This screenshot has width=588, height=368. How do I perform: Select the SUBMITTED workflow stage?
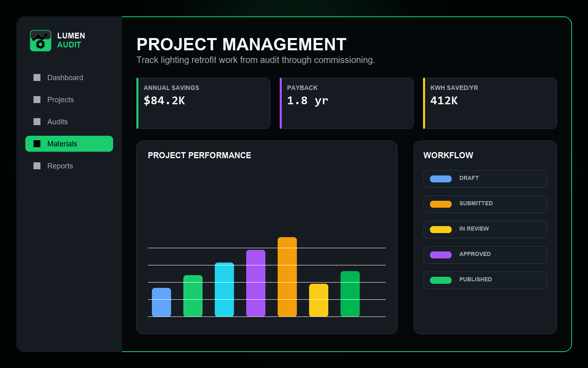coord(485,204)
